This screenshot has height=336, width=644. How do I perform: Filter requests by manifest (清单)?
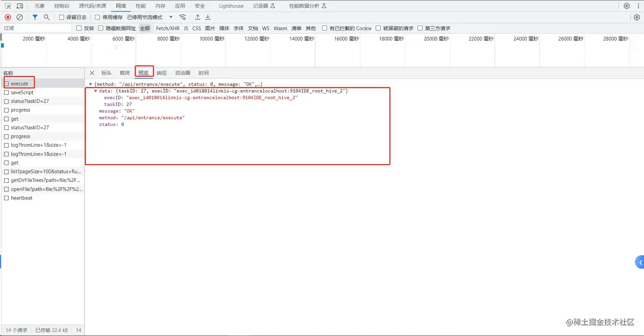[296, 28]
